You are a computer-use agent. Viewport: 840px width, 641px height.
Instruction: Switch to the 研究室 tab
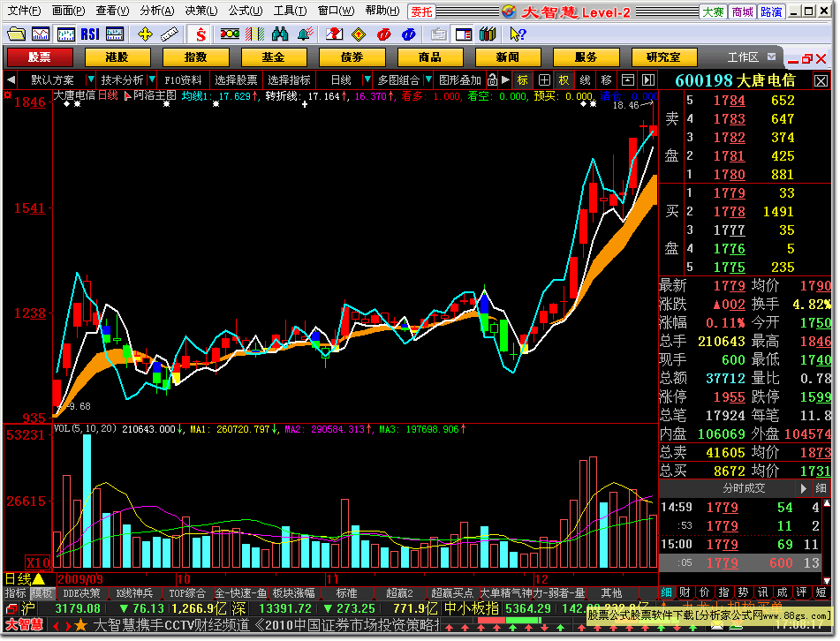(x=663, y=57)
